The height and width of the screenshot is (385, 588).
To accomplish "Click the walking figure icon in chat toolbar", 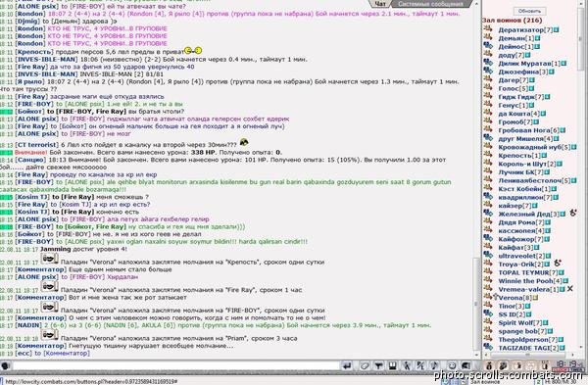I will 407,365.
